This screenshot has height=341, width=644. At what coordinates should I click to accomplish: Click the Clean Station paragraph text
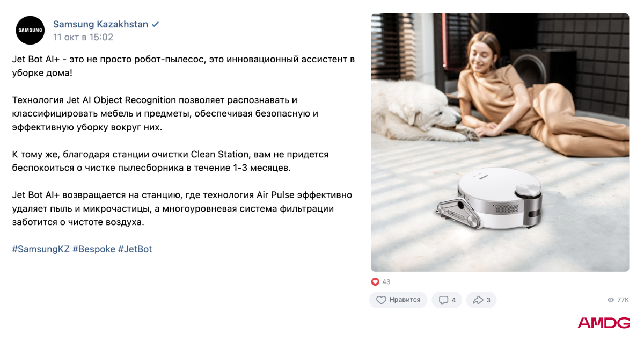(170, 161)
